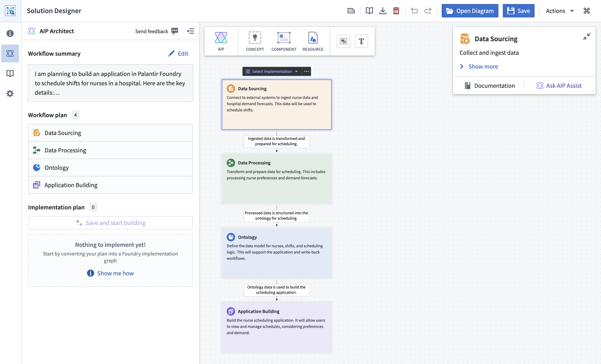Choose the CONCEPT node tool

click(255, 41)
